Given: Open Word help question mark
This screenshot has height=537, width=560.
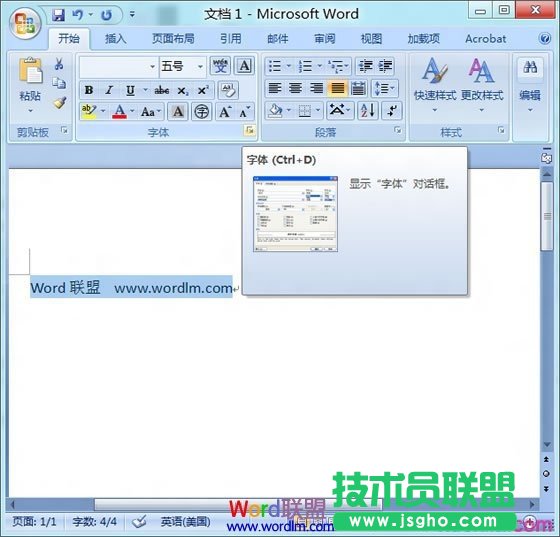Looking at the screenshot, I should pyautogui.click(x=545, y=38).
